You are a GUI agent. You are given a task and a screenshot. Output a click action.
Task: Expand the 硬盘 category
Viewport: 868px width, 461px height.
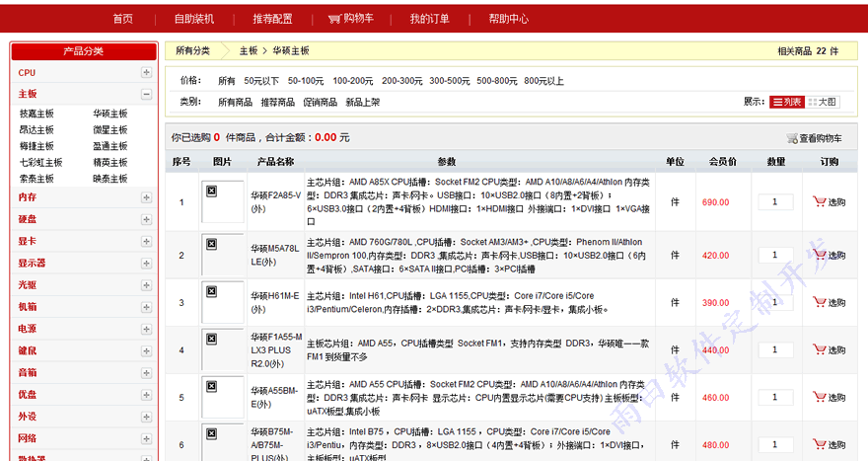pyautogui.click(x=146, y=219)
